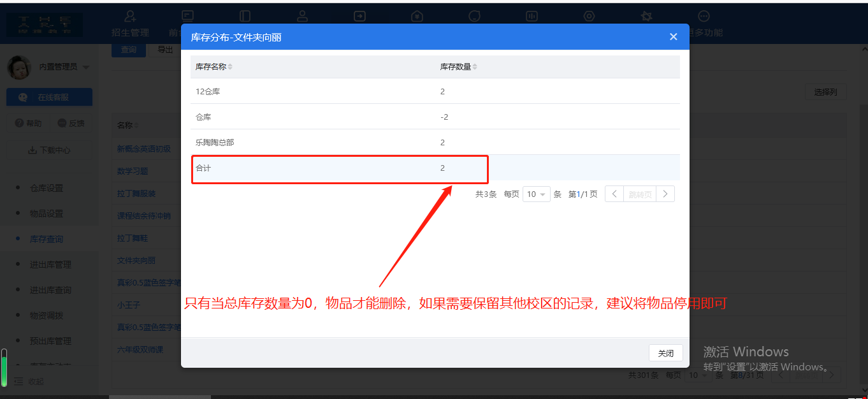Click the bar chart icon in top navigation
868x399 pixels.
(x=532, y=16)
